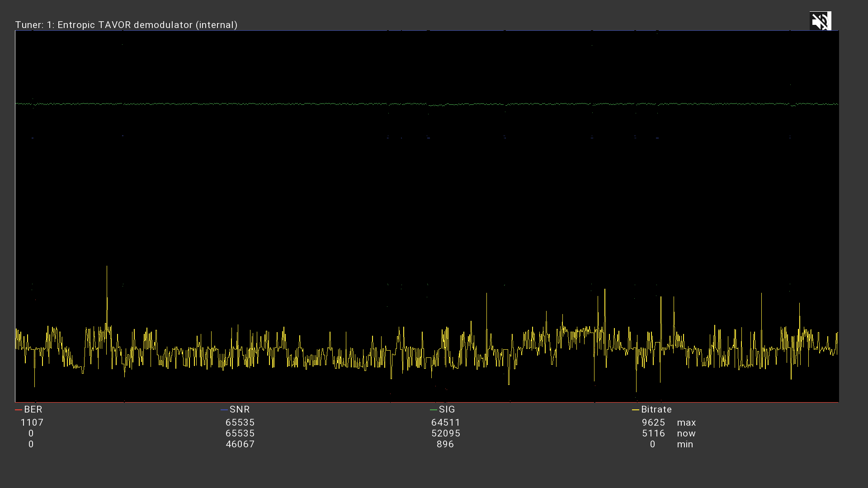Click the yellow Bitrate legend line marker
The image size is (868, 488).
coord(635,410)
